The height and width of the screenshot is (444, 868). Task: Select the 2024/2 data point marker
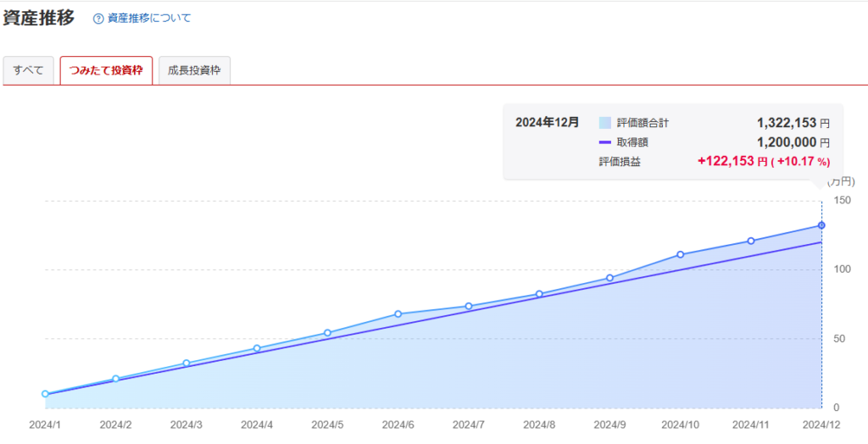115,379
